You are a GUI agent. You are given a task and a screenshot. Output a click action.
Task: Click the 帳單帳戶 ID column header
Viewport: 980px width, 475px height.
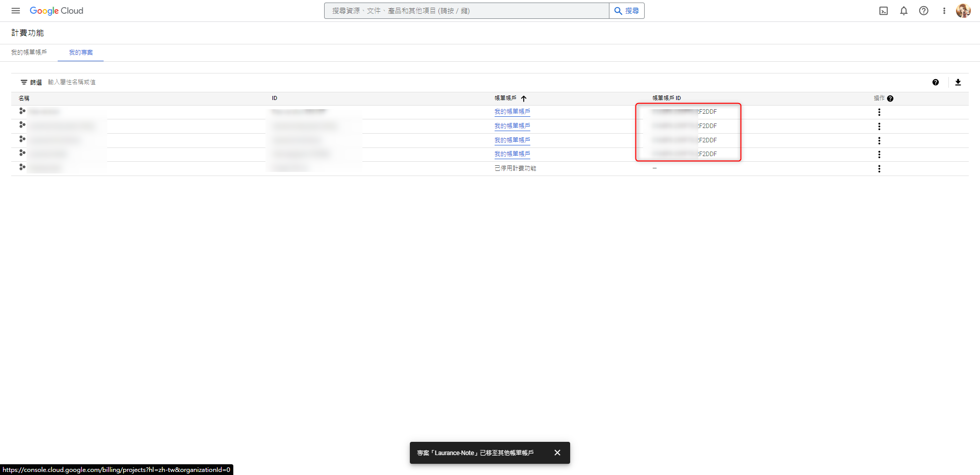click(667, 98)
